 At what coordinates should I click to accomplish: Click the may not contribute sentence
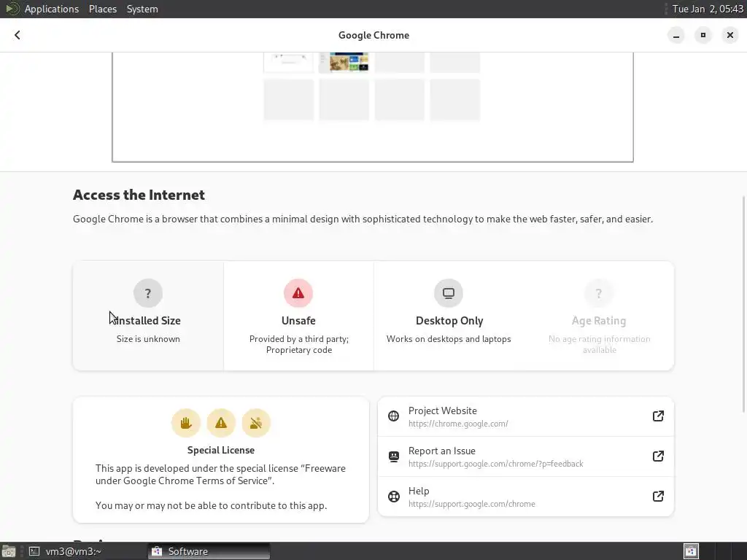pos(211,506)
